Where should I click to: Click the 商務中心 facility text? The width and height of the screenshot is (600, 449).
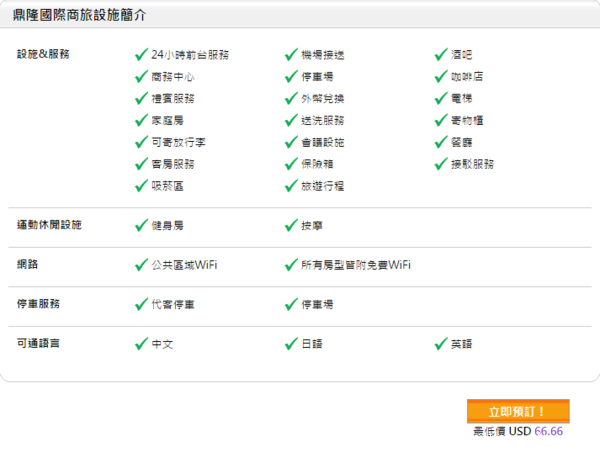(x=172, y=76)
